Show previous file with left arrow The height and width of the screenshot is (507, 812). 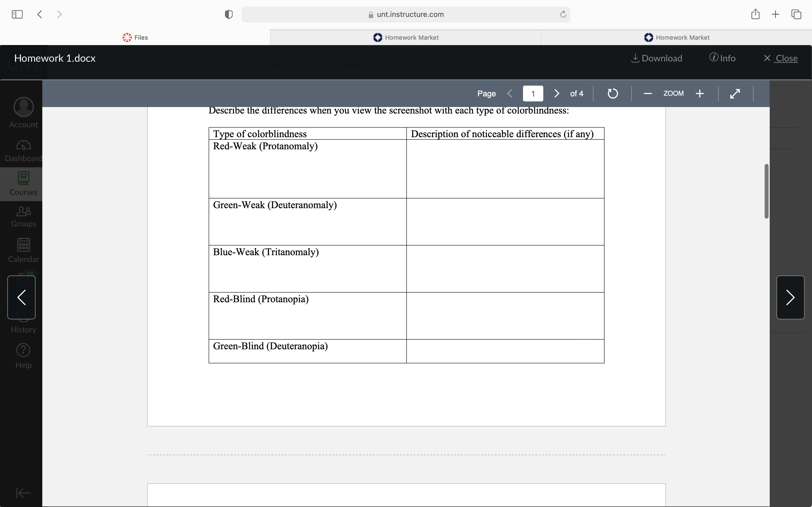(21, 297)
